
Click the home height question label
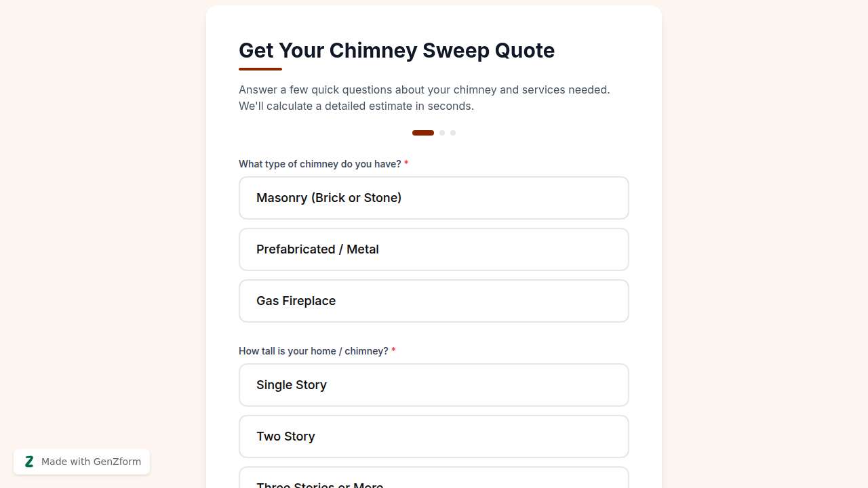313,351
